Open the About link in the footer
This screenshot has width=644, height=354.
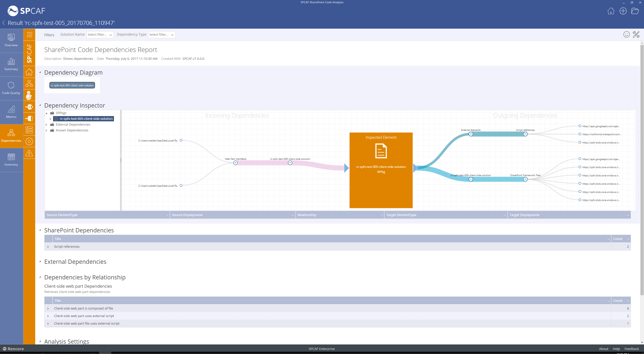click(603, 349)
